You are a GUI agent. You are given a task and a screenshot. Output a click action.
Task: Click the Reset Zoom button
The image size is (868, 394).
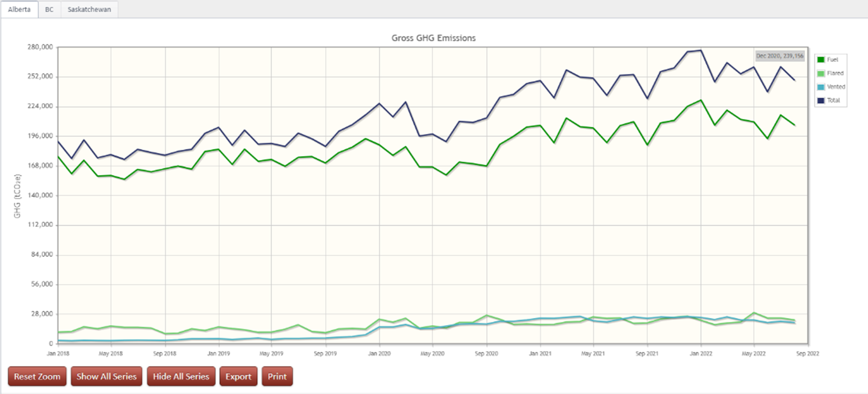(x=37, y=376)
